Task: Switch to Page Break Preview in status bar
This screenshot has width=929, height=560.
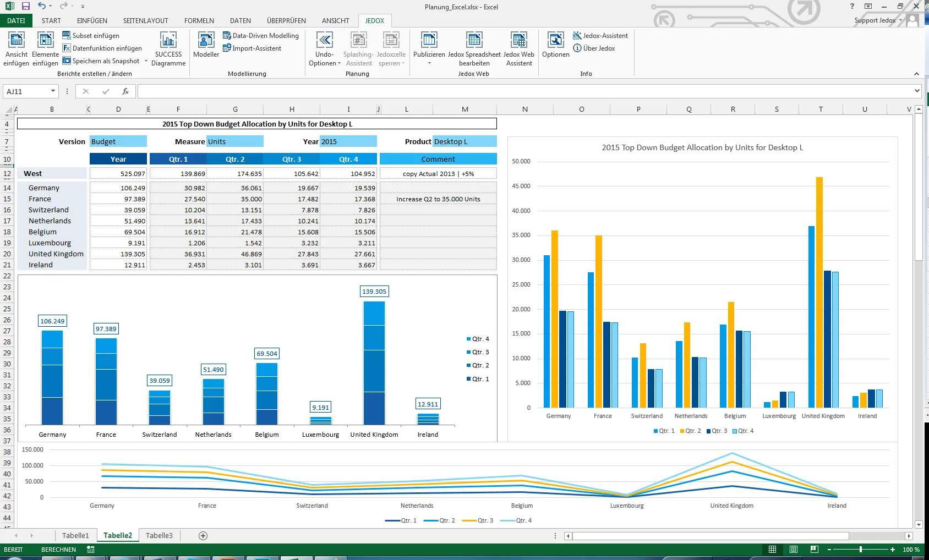Action: pyautogui.click(x=814, y=550)
